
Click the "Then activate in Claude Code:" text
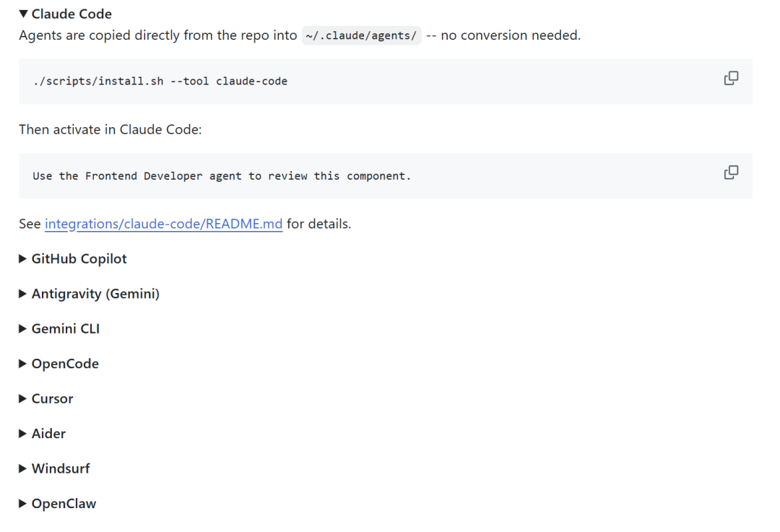click(110, 130)
